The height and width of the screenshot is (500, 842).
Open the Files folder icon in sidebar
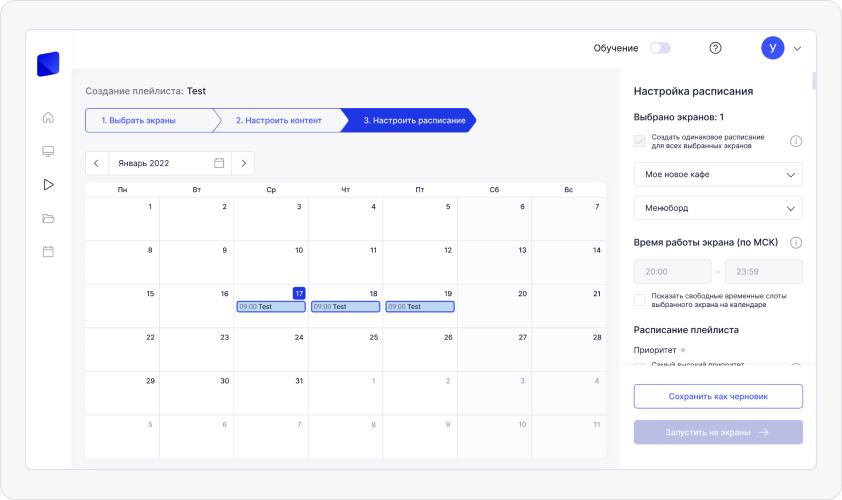[x=48, y=218]
